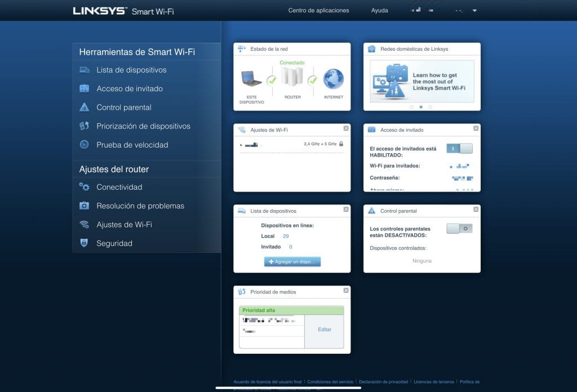
Task: Select the third carousel dot indicator
Action: click(430, 106)
